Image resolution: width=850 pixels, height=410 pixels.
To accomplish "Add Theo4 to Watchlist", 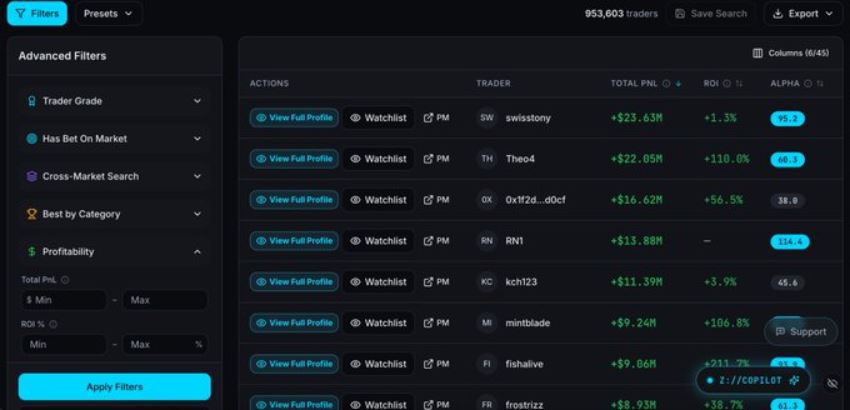I will tap(378, 159).
